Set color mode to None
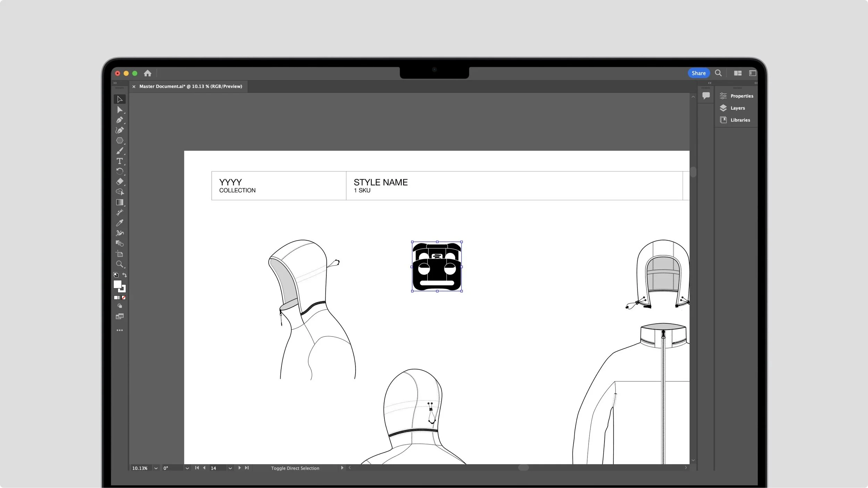Image resolution: width=868 pixels, height=488 pixels. coord(124,298)
